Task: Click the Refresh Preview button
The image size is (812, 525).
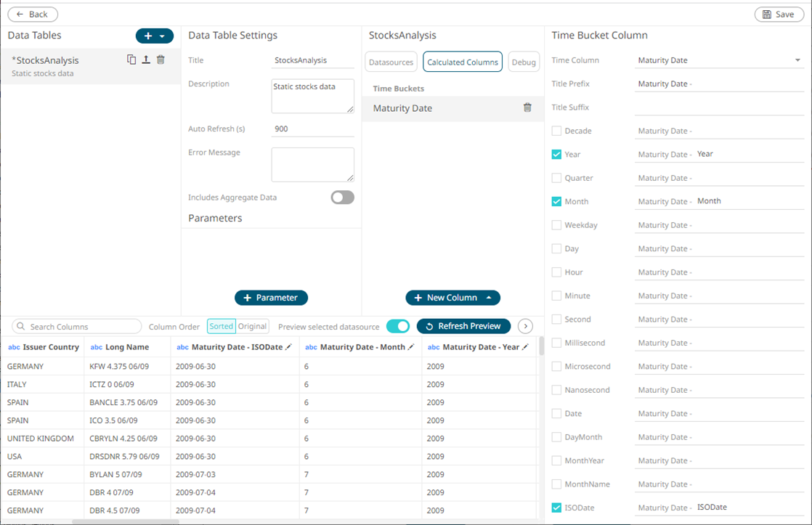Action: (x=463, y=327)
